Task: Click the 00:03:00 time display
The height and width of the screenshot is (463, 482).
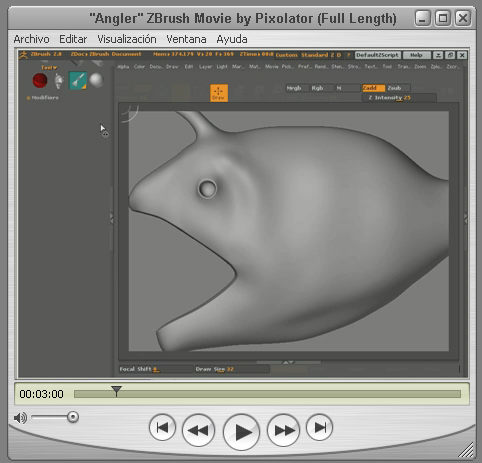Action: tap(41, 394)
